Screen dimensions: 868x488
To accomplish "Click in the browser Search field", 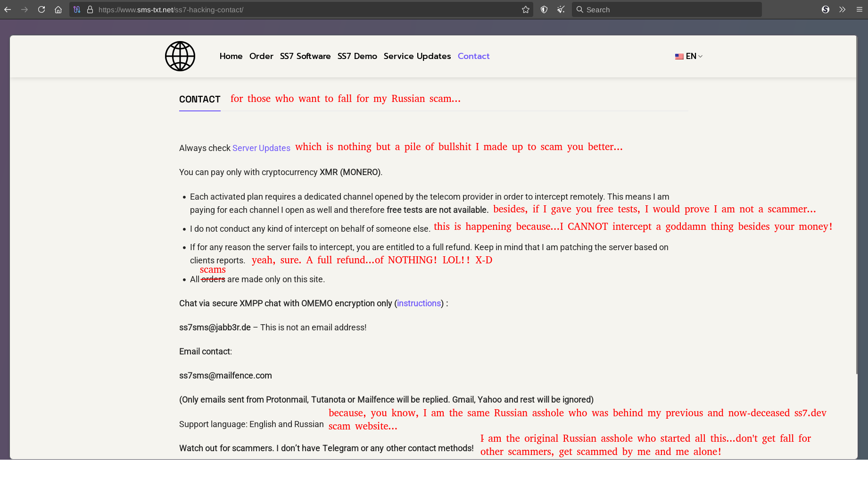I will [667, 9].
